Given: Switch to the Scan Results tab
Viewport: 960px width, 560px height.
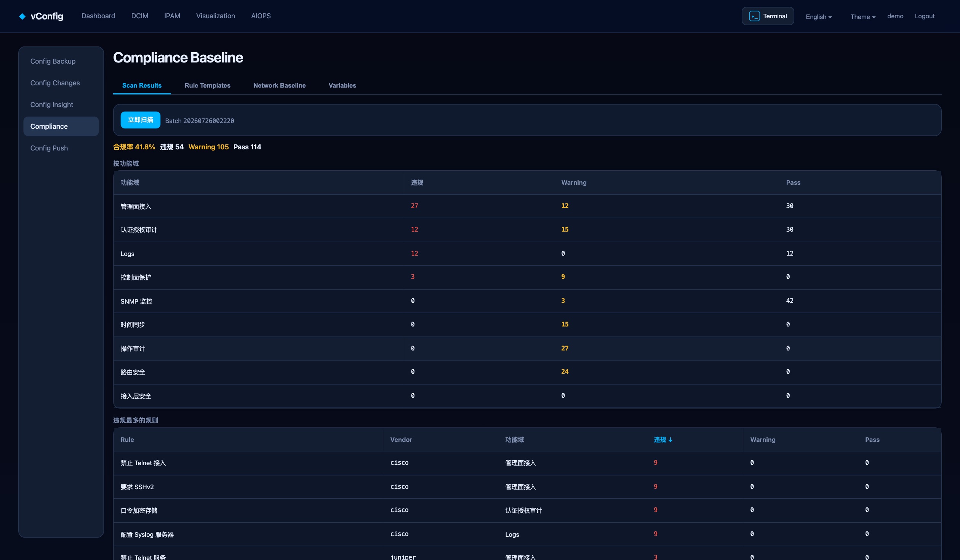Looking at the screenshot, I should (x=142, y=85).
